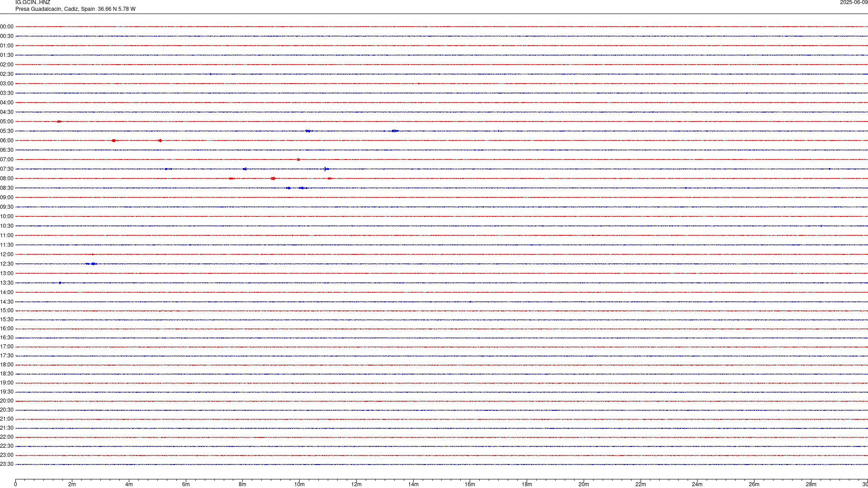The image size is (868, 488).
Task: Select the 08:30 time row label
Action: coord(7,188)
